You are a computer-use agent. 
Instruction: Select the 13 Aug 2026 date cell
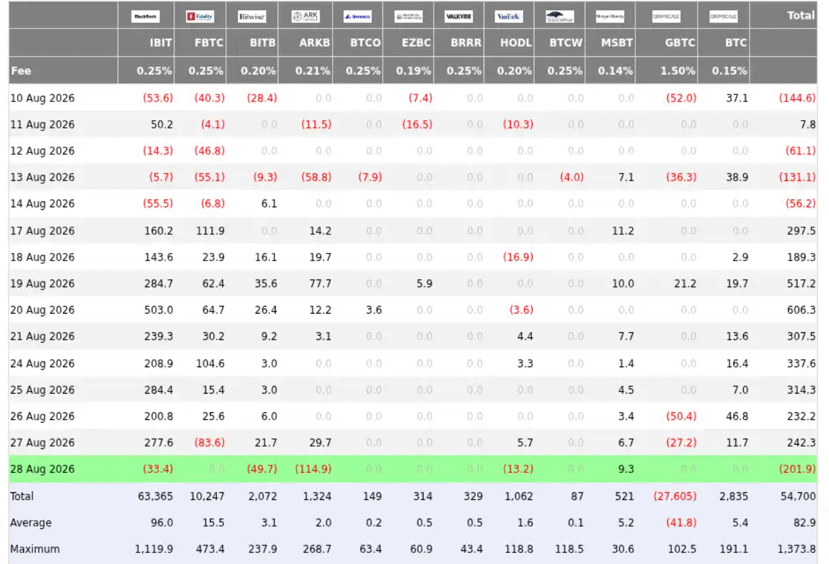(42, 178)
